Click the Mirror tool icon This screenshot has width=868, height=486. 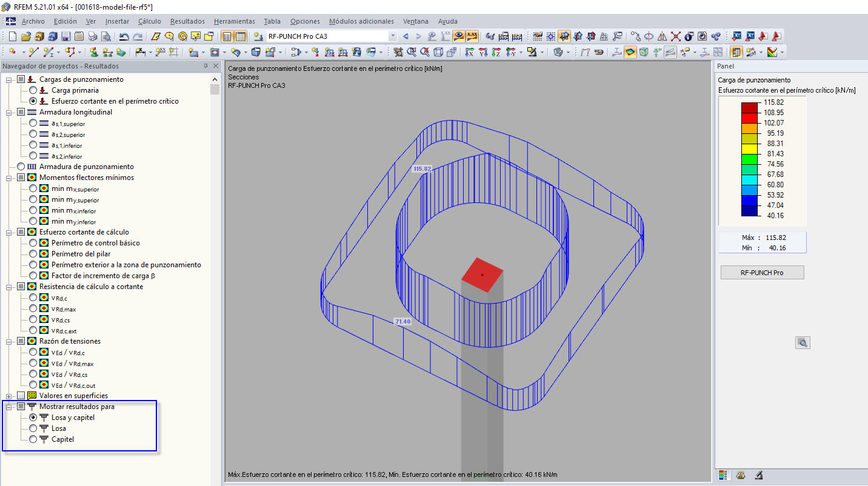[663, 36]
